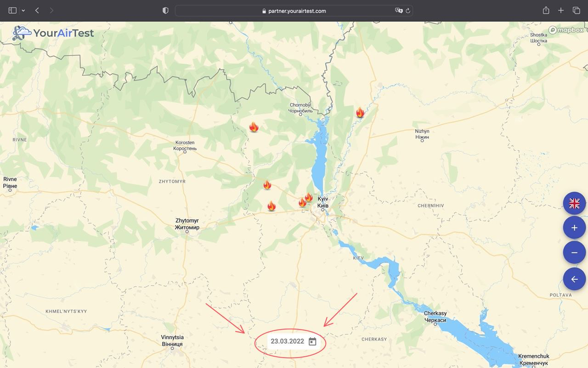This screenshot has height=368, width=588.
Task: Click the YourAirTest logo
Action: (53, 33)
